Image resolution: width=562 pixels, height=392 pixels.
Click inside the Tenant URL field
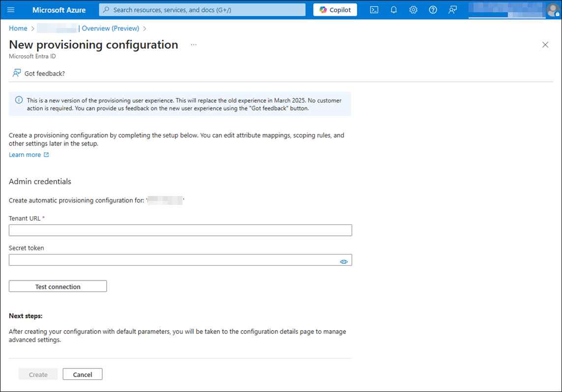180,230
